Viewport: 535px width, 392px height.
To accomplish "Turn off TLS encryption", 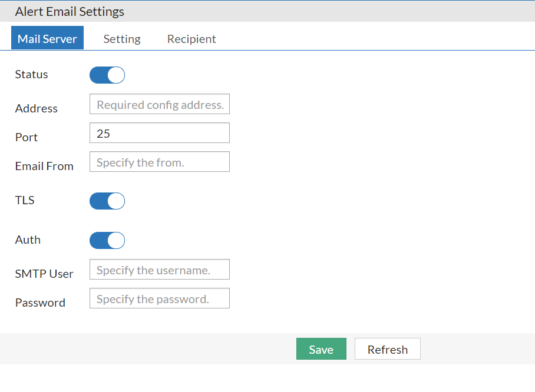I will point(107,201).
